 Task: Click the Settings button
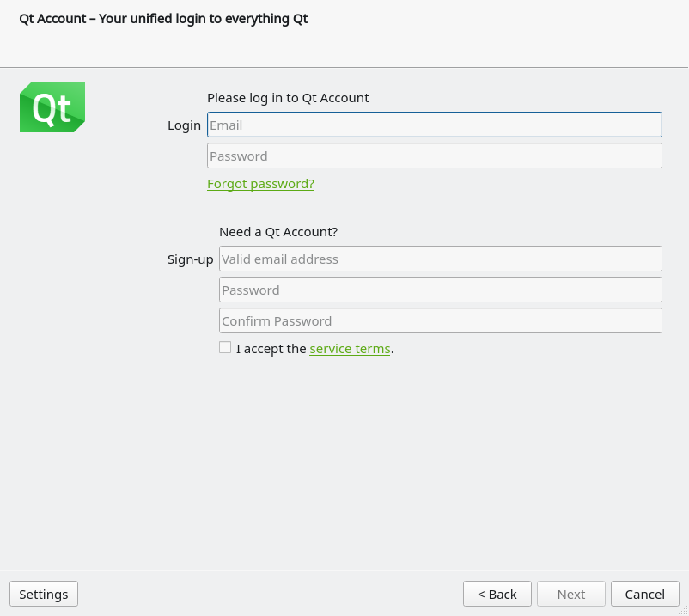coord(43,593)
